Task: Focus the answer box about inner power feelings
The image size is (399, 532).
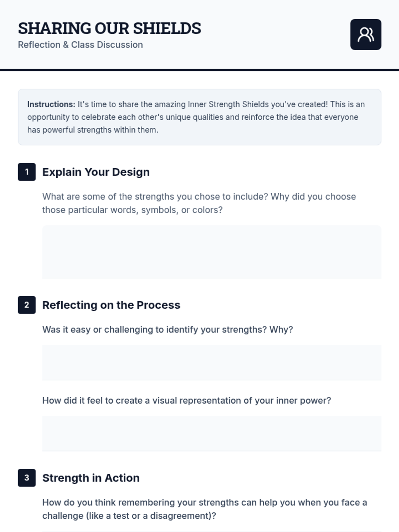Action: [x=211, y=433]
